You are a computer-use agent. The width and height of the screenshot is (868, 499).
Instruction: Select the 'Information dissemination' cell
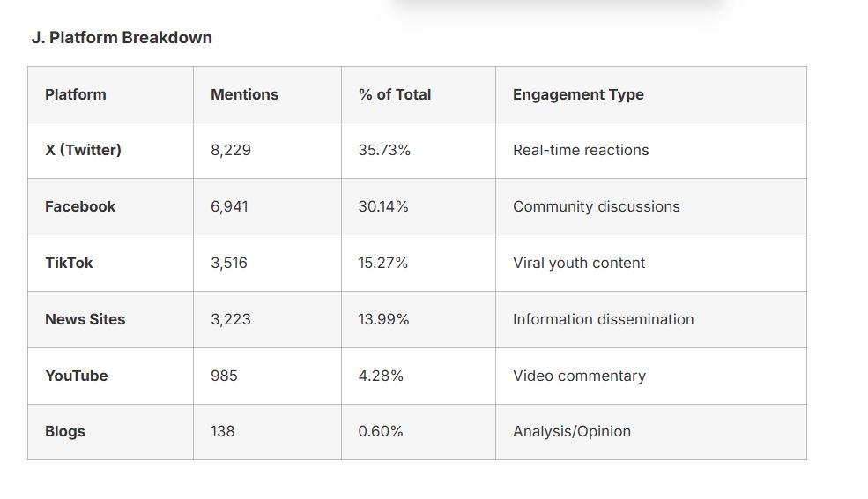coord(604,319)
